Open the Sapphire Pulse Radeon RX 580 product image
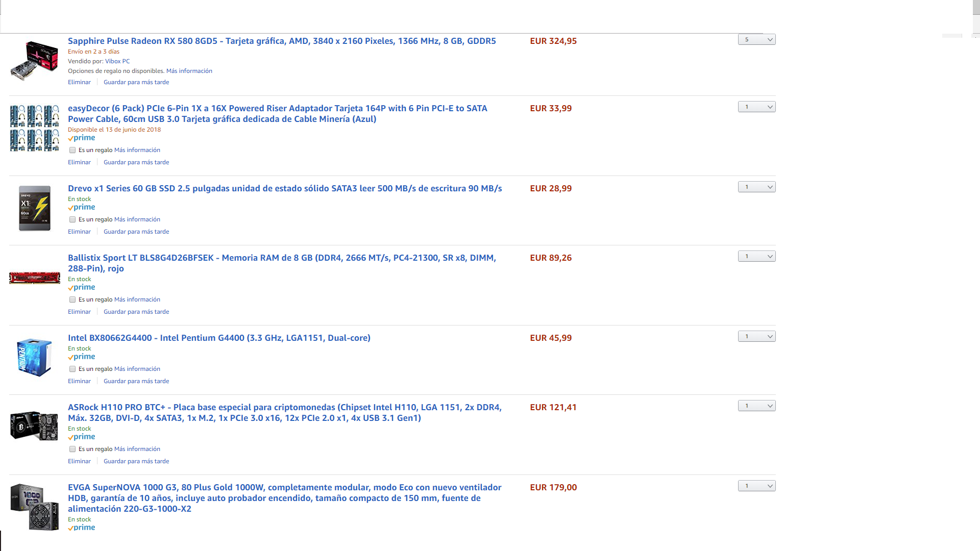The height and width of the screenshot is (551, 980). click(x=34, y=61)
